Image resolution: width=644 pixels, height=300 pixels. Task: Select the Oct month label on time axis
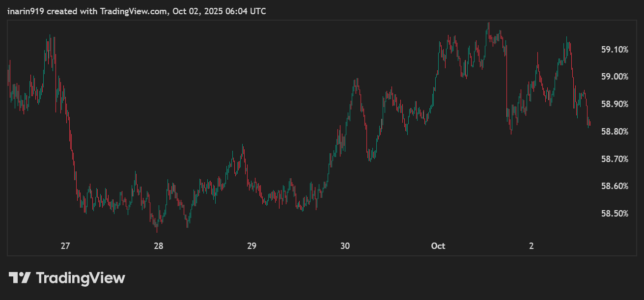[x=438, y=246]
